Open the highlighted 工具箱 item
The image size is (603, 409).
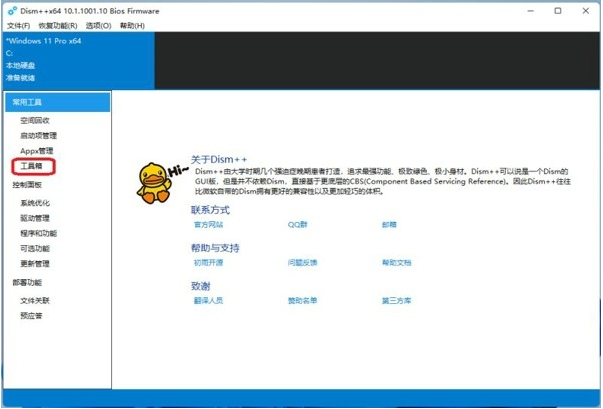32,166
